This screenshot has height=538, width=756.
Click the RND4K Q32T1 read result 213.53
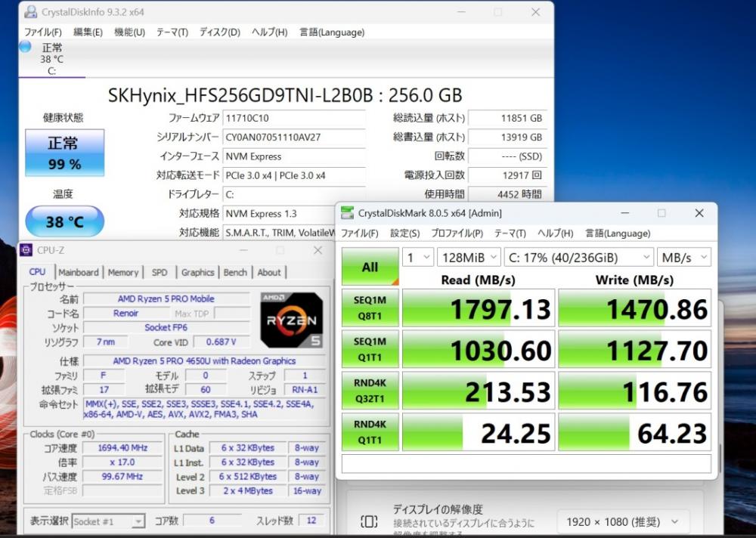pyautogui.click(x=479, y=391)
